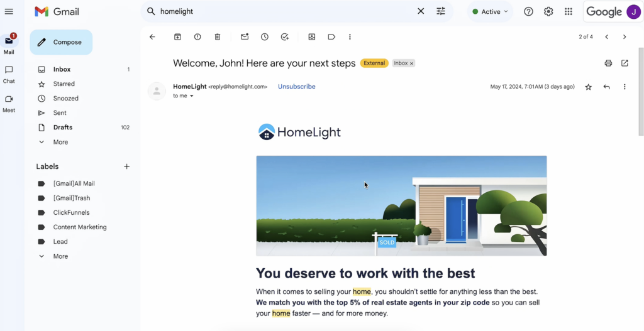Open the Settings gear icon

548,11
